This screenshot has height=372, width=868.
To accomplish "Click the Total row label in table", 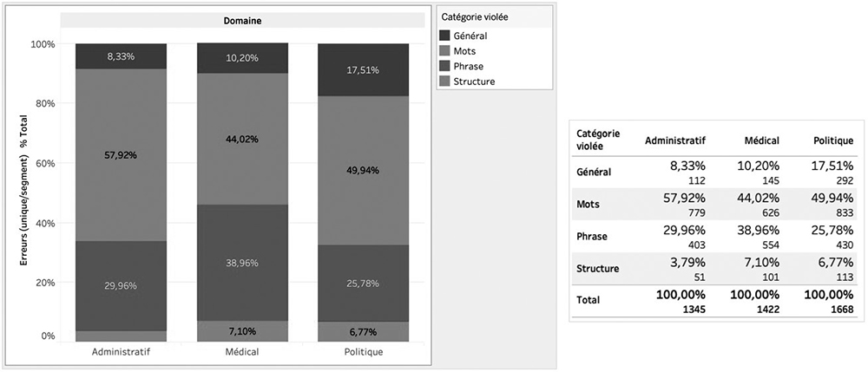I will click(x=587, y=300).
